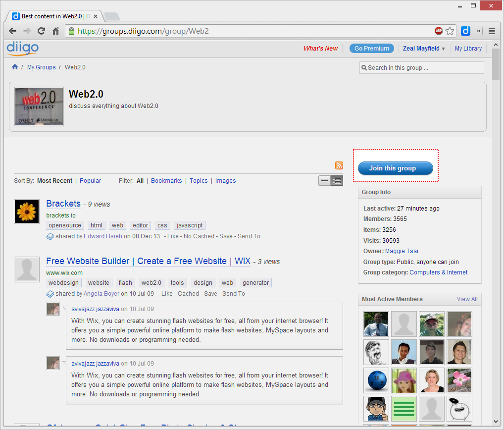Click the editor tag
The width and height of the screenshot is (504, 430).
141,225
